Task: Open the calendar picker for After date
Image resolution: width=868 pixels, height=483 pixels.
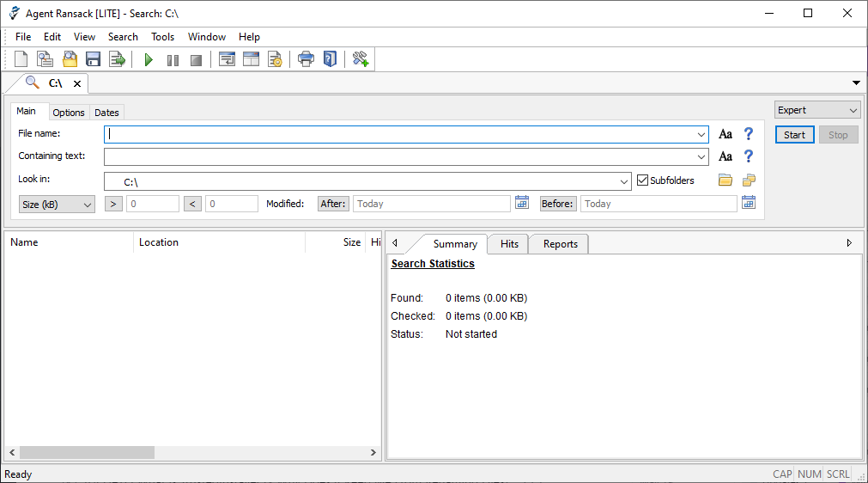Action: tap(522, 203)
